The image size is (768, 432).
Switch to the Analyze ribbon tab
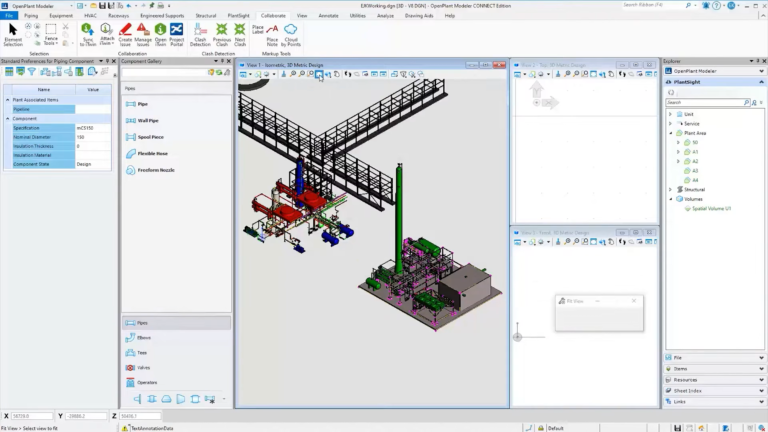385,16
